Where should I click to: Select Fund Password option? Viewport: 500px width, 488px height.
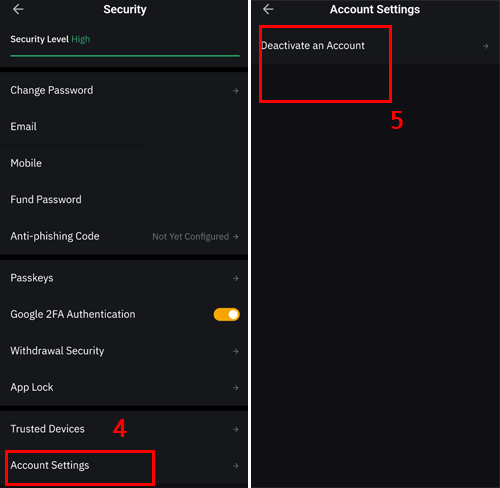124,200
